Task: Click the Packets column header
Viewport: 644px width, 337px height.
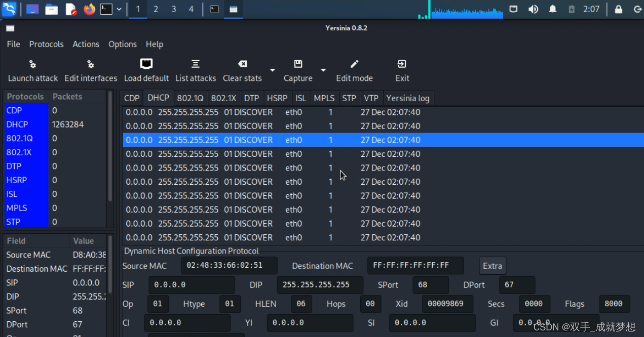Action: click(78, 97)
